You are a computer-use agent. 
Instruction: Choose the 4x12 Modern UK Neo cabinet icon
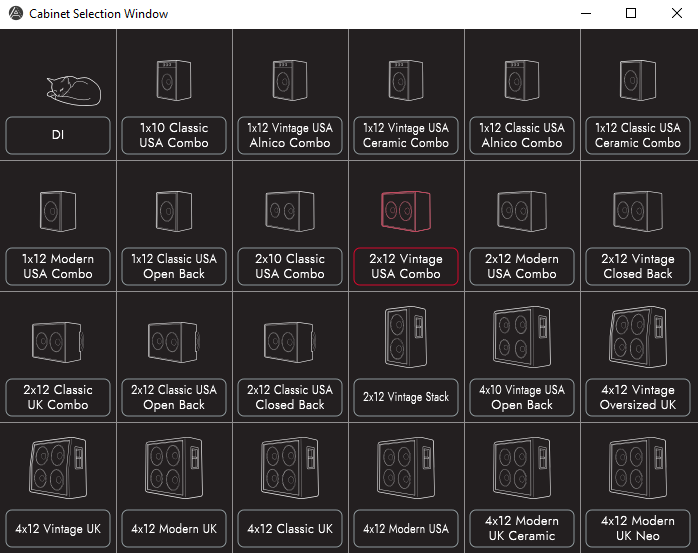click(638, 468)
